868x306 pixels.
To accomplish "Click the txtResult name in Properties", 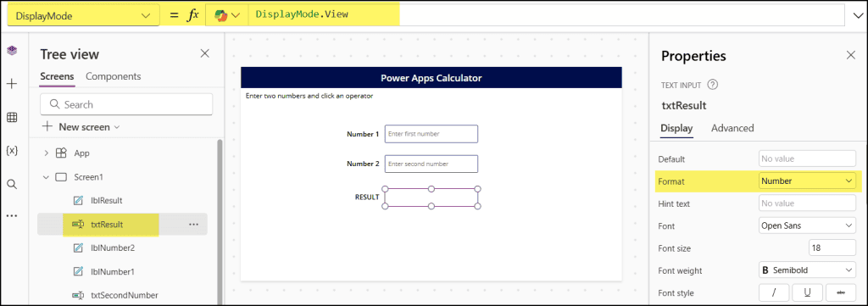I will (684, 106).
